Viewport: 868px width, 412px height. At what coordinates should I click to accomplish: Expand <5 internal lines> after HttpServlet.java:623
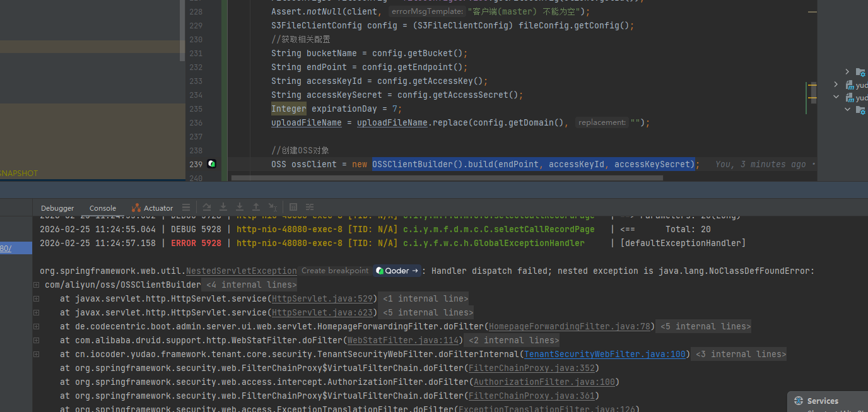click(428, 312)
